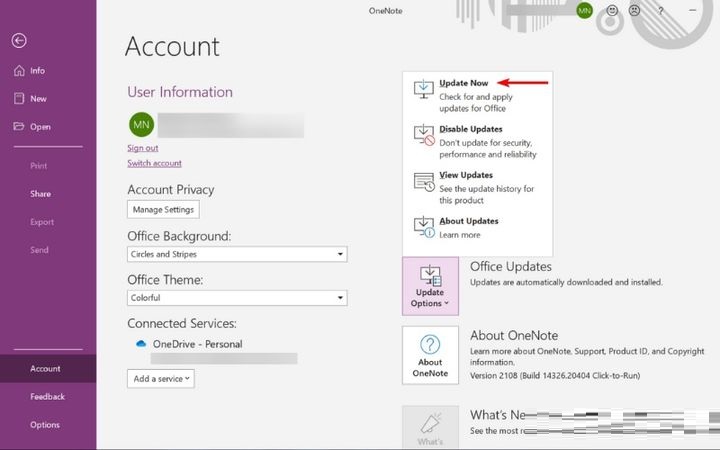Click the MN account icon in title bar

tap(585, 11)
